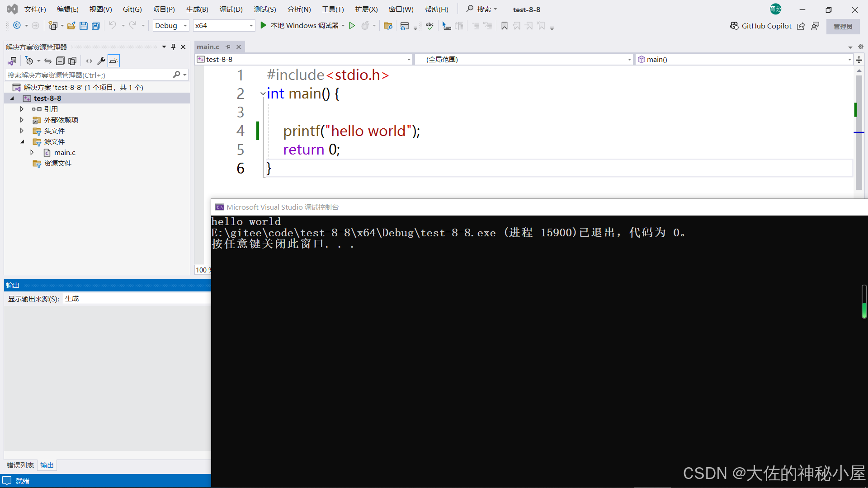Start Without Debugging using the hollow play icon
Viewport: 868px width, 488px height.
(x=352, y=26)
